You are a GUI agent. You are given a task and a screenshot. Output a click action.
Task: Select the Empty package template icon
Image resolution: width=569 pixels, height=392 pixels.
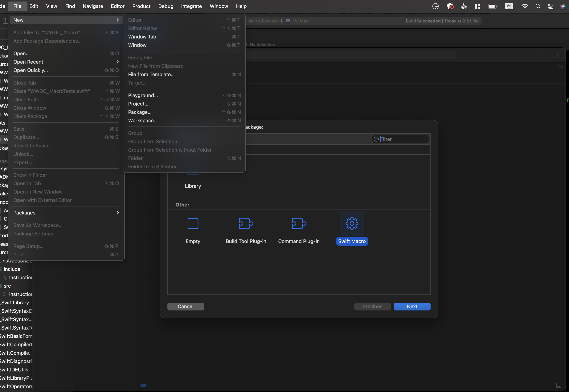pyautogui.click(x=193, y=223)
